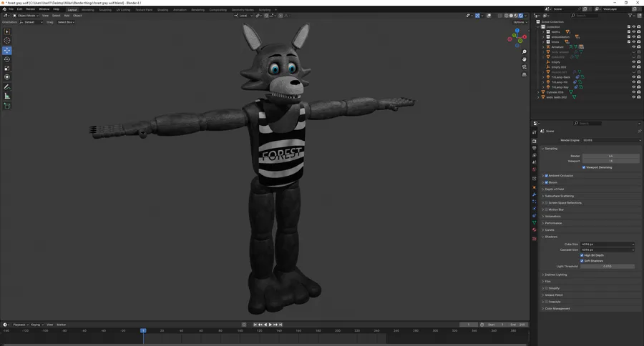Select the Add Cube tool
The width and height of the screenshot is (644, 346).
7,106
